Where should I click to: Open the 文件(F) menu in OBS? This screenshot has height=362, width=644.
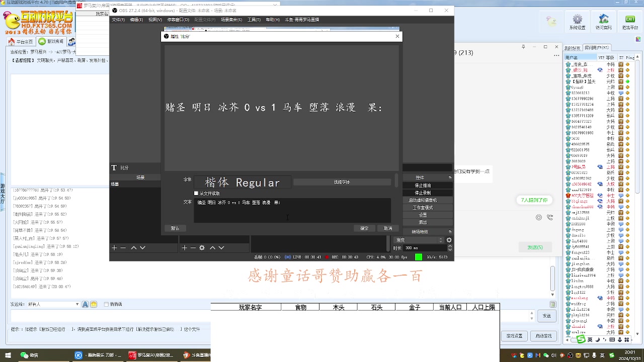118,20
